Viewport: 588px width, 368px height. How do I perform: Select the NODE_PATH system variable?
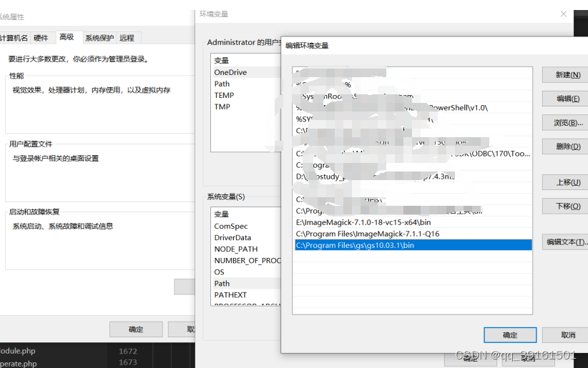point(247,249)
